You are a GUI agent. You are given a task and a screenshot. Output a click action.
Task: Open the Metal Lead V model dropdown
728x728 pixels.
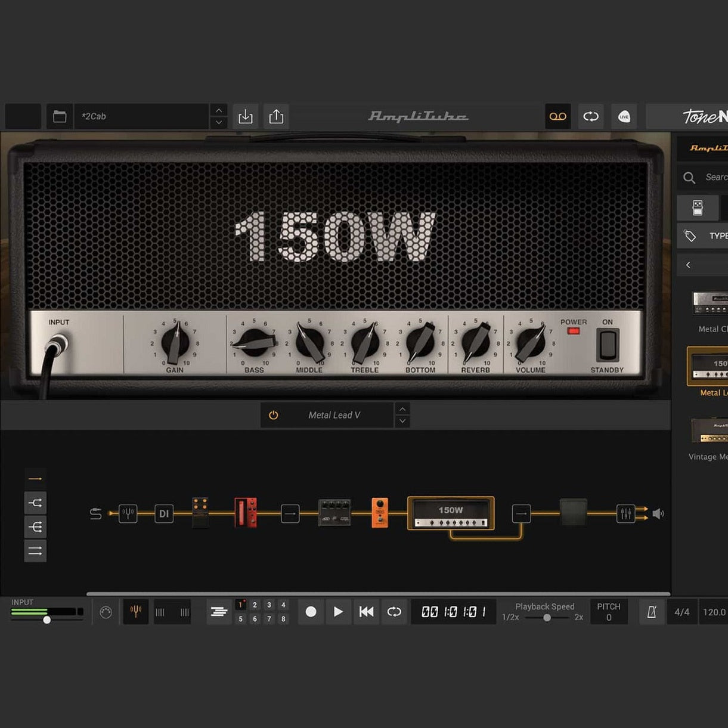pos(334,415)
